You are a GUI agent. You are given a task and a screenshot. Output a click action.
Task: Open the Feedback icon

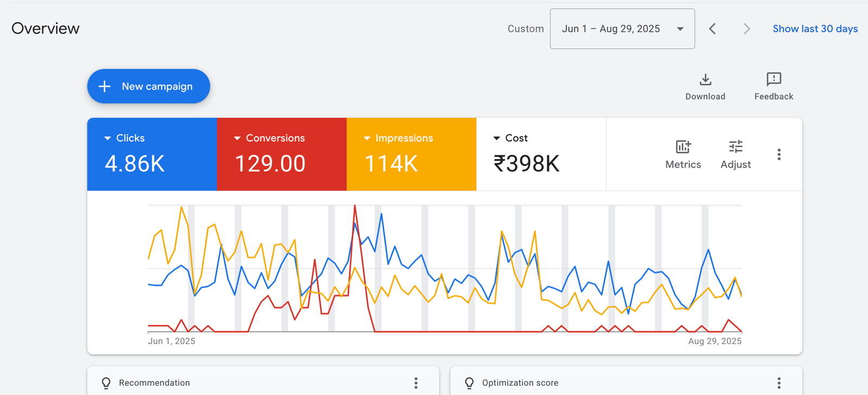[774, 80]
